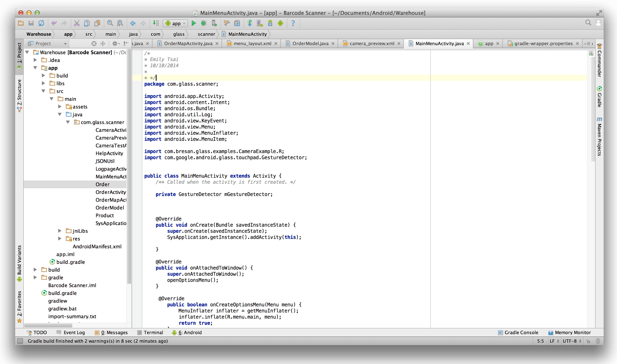The image size is (617, 364).
Task: Sync project with Gradle files icon
Action: click(250, 23)
